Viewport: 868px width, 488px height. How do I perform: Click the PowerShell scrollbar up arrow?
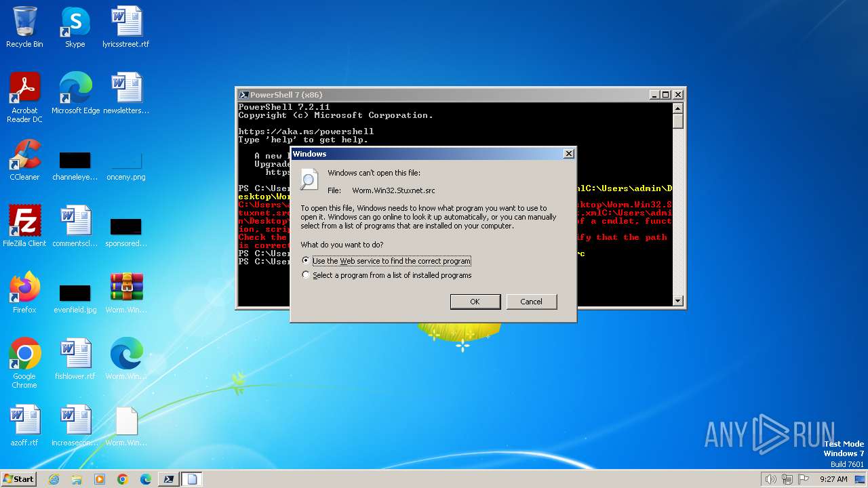pyautogui.click(x=678, y=108)
